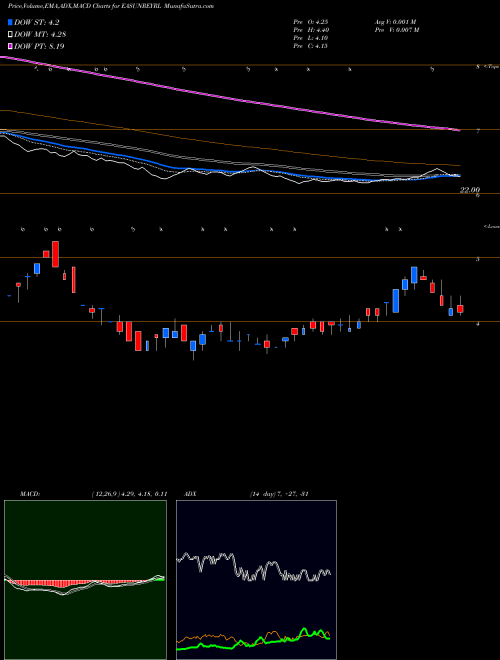The width and height of the screenshot is (500, 660).
Task: Select the 'DOW MT: 4.28' legend label
Action: point(40,35)
